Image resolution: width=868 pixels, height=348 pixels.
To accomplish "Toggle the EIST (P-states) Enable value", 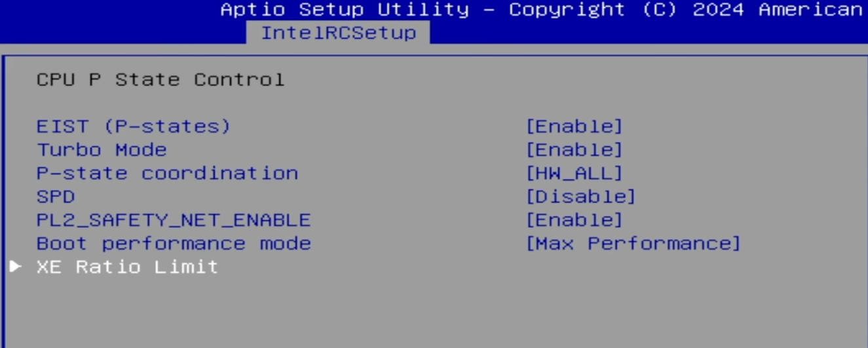I will [574, 126].
